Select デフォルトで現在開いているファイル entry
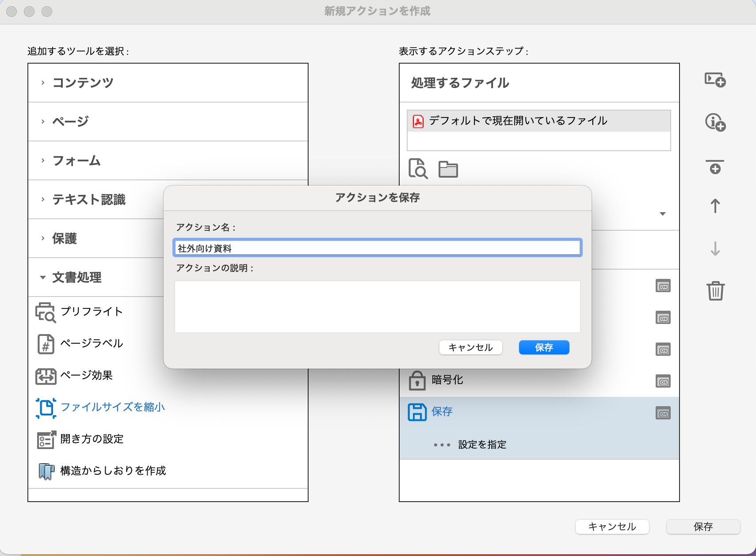 pyautogui.click(x=518, y=121)
